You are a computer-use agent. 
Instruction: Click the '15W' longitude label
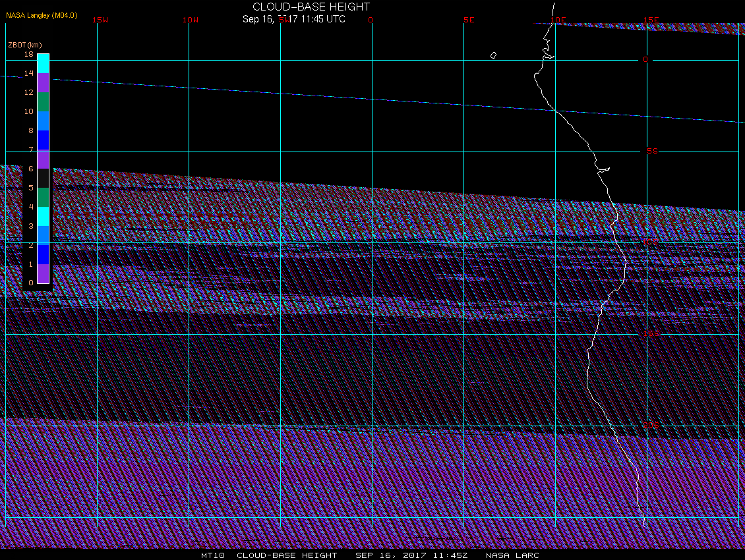(x=100, y=20)
